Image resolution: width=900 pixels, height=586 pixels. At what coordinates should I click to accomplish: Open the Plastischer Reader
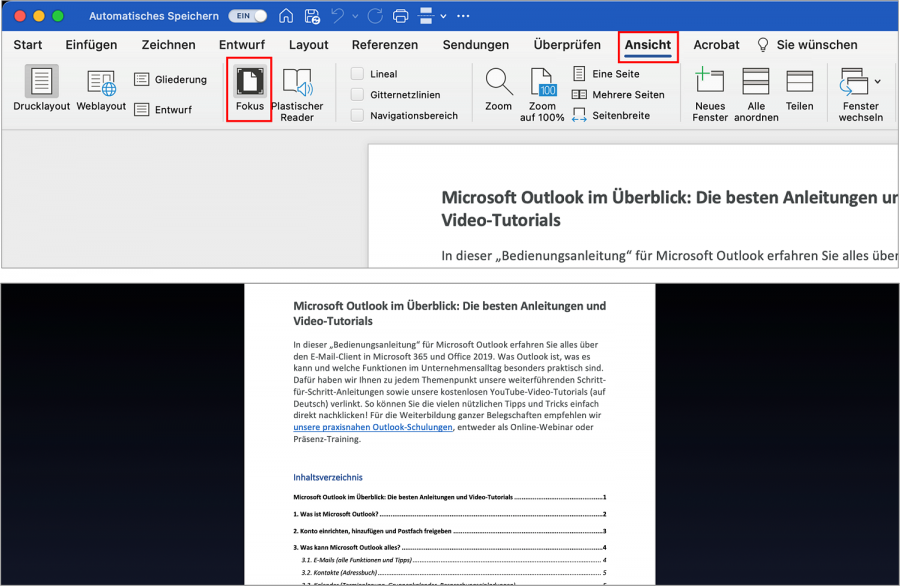[298, 90]
